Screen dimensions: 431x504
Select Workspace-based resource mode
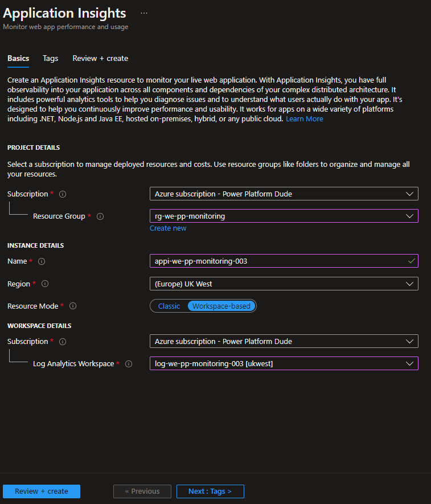click(221, 306)
